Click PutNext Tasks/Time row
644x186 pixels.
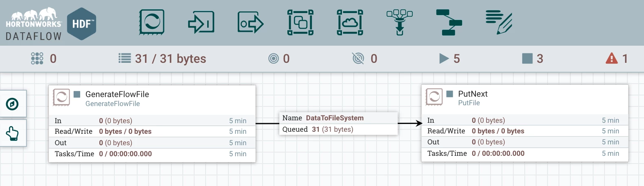click(525, 153)
